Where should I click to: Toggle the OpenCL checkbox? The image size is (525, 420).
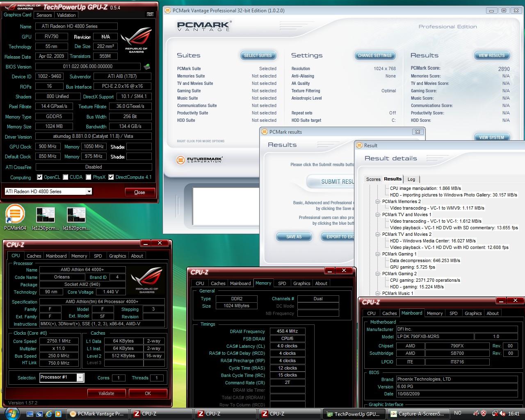39,177
